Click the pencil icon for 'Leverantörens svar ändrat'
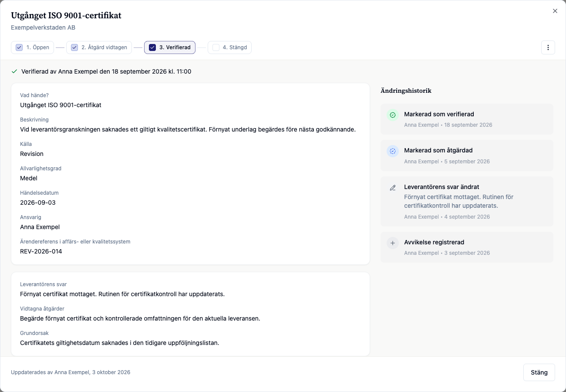 (393, 188)
